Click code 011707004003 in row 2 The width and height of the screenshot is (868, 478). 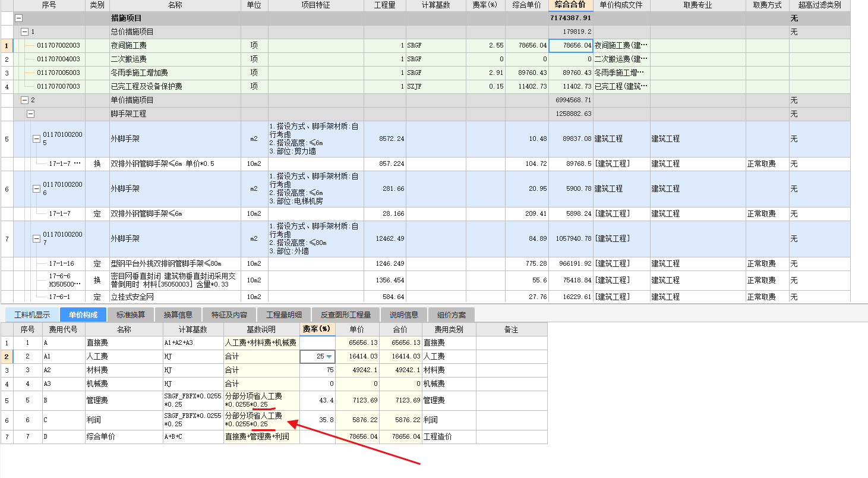pos(58,59)
